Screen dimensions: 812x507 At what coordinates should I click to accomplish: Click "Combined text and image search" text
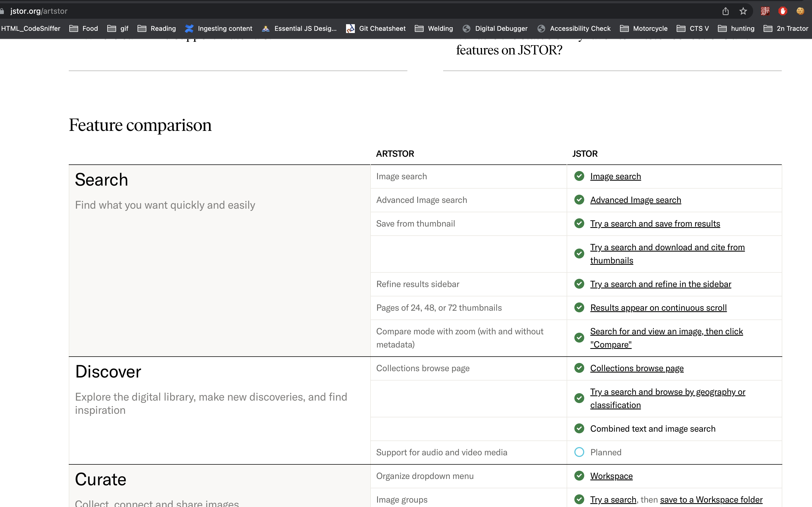(x=653, y=429)
